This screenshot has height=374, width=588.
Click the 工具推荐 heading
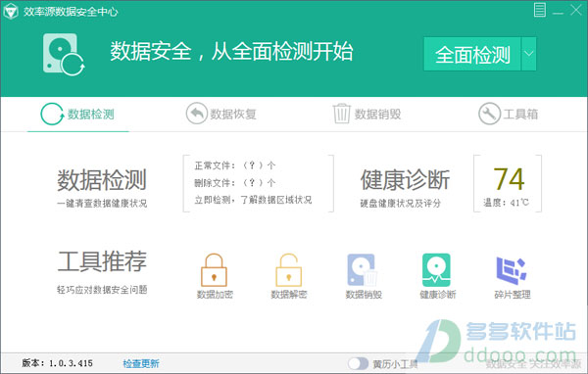(x=102, y=261)
